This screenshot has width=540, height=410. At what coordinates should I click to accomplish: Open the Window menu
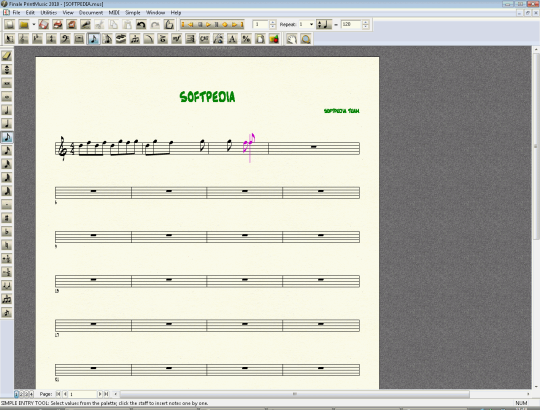[x=155, y=13]
